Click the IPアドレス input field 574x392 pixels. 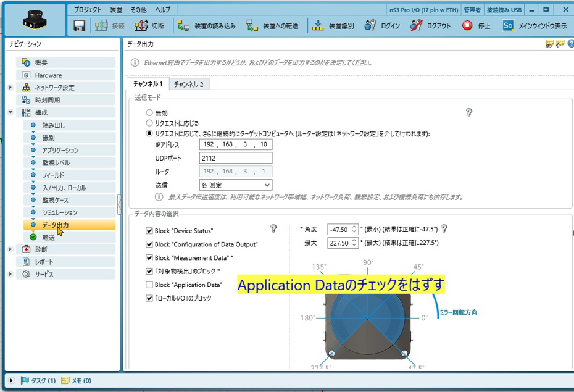[235, 144]
